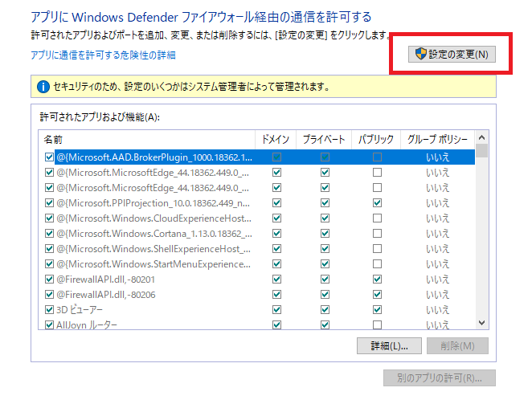Uncheck Domain for StartMenuExperience row

[x=277, y=264]
